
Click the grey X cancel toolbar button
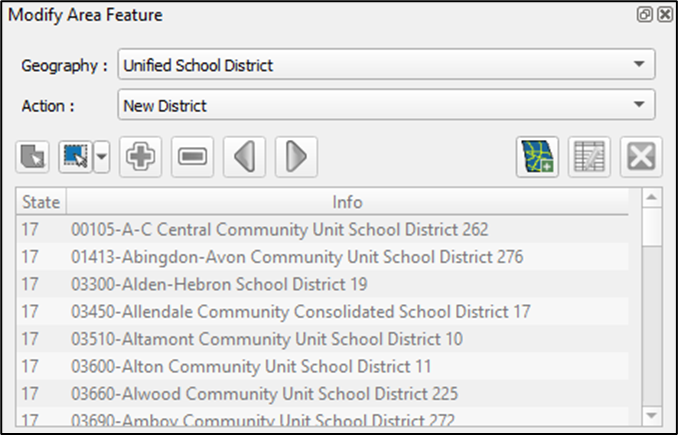coord(640,157)
